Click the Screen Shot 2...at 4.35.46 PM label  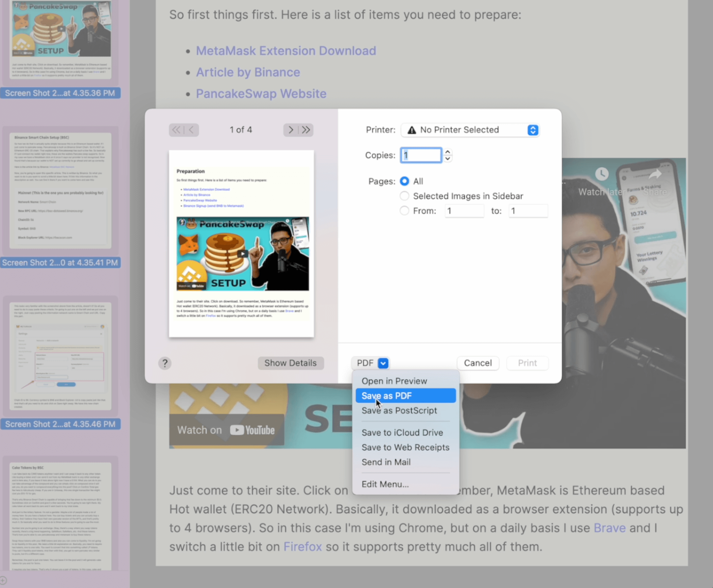60,424
